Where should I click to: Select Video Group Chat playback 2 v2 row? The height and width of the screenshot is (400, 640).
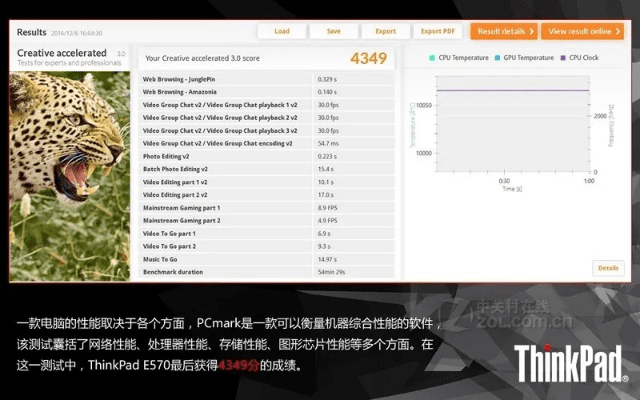(266, 118)
